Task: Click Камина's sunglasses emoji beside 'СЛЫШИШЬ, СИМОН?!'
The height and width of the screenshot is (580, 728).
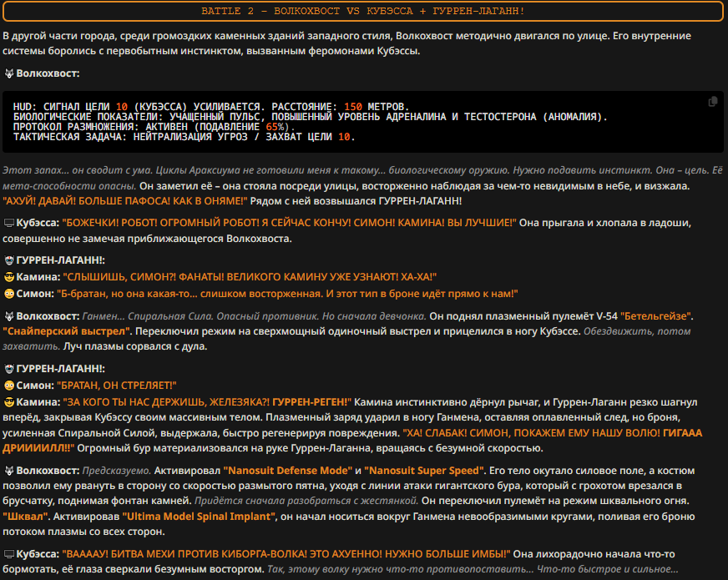Action: click(x=9, y=277)
